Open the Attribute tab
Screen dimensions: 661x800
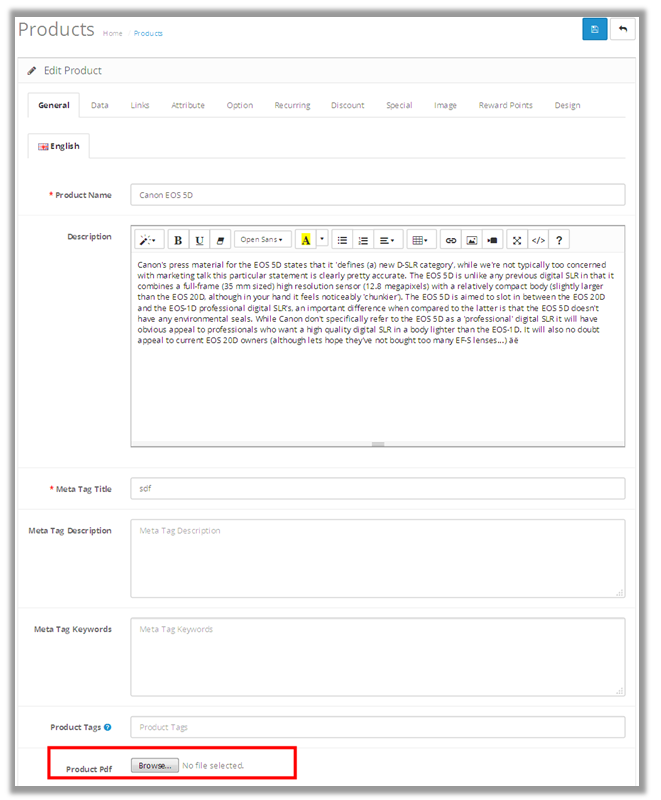tap(188, 105)
